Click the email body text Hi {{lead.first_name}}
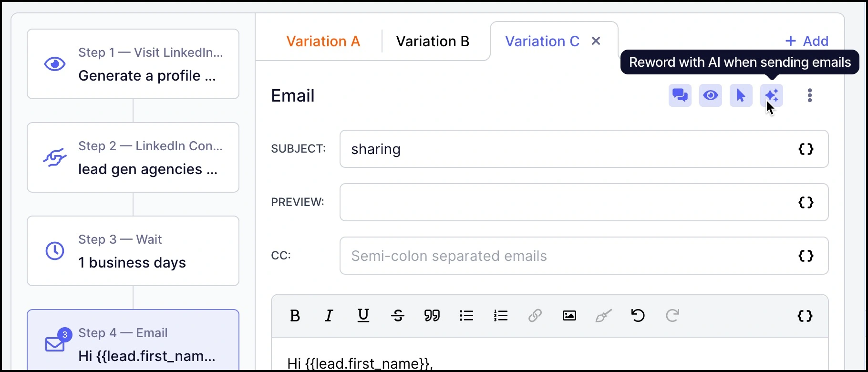This screenshot has width=868, height=372. coord(360,364)
